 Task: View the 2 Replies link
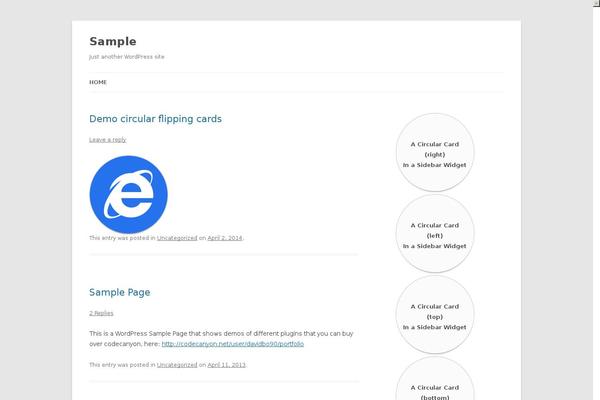coord(101,313)
